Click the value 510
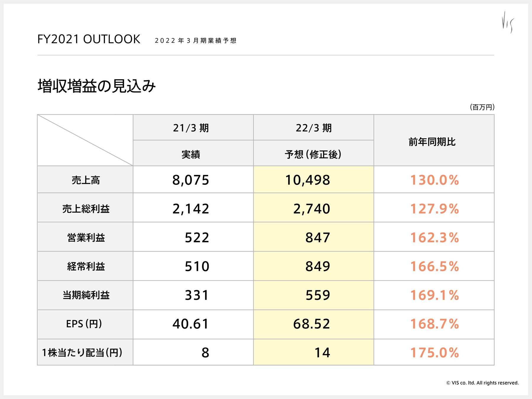 197,266
